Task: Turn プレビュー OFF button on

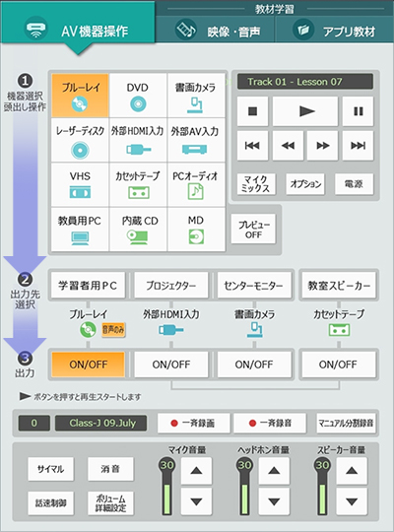Action: (253, 229)
